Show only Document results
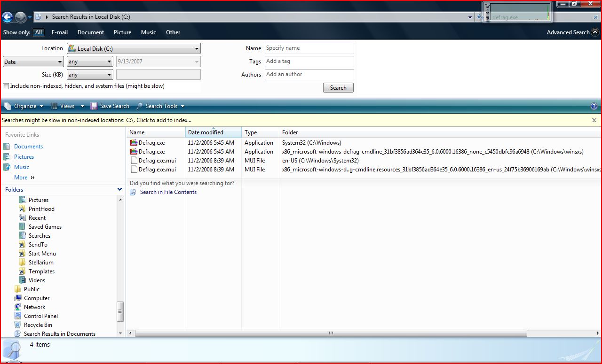The height and width of the screenshot is (364, 602). [x=91, y=32]
